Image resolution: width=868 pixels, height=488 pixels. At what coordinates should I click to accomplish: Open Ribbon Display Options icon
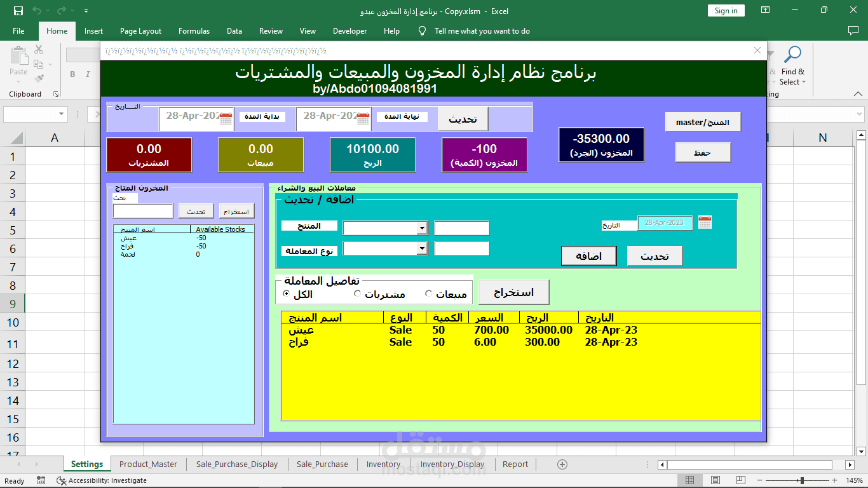click(766, 10)
